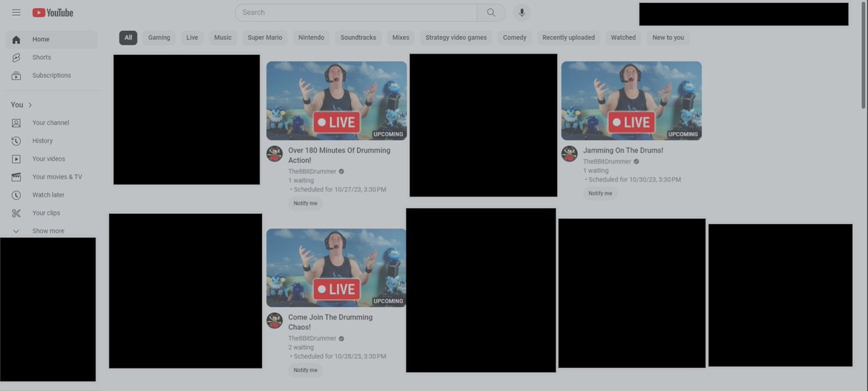Open Come Join The Drumming Chaos title link
Image resolution: width=868 pixels, height=391 pixels.
330,322
